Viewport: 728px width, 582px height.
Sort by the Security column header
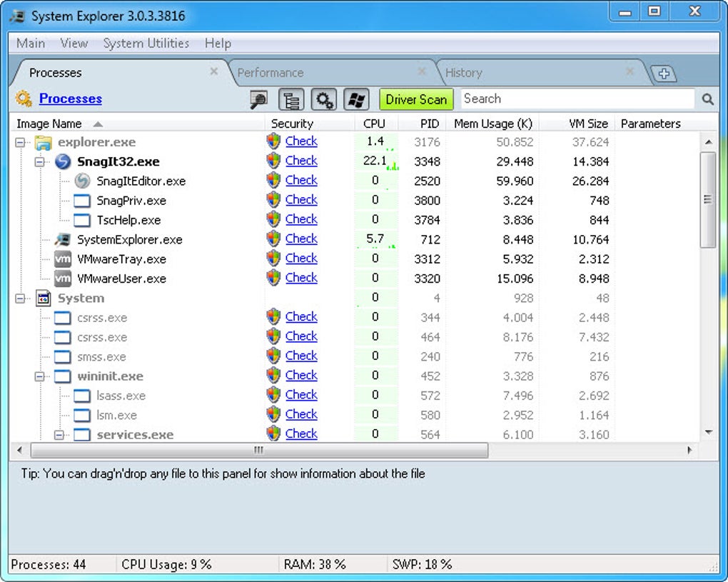309,124
